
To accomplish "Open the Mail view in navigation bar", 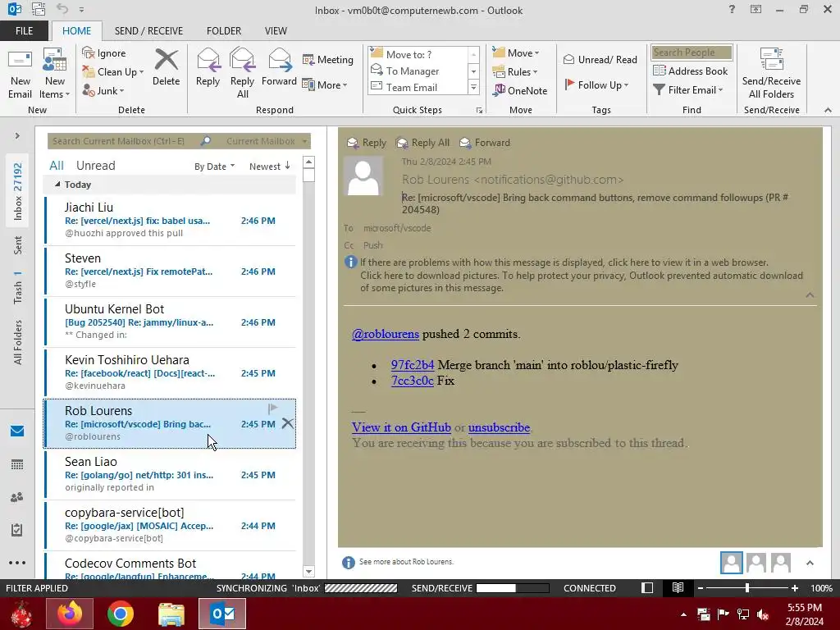I will (x=17, y=431).
